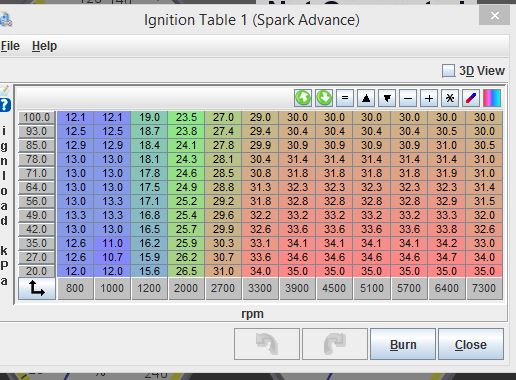Click the minus decrease icon
516x380 pixels.
(408, 98)
